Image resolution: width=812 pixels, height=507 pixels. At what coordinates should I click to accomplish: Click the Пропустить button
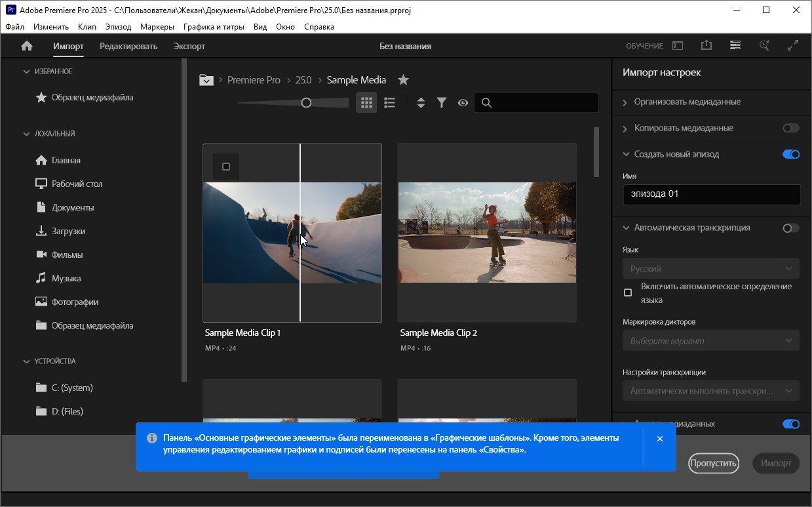tap(714, 462)
